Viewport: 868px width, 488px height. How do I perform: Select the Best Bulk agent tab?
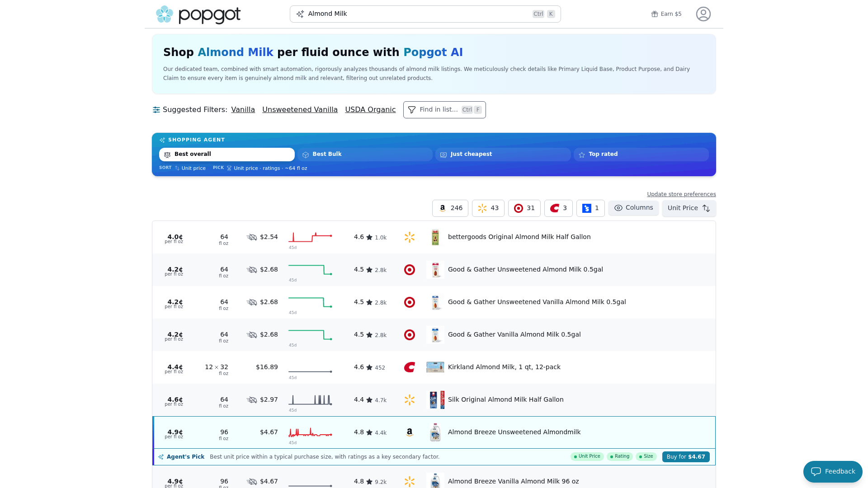(365, 155)
